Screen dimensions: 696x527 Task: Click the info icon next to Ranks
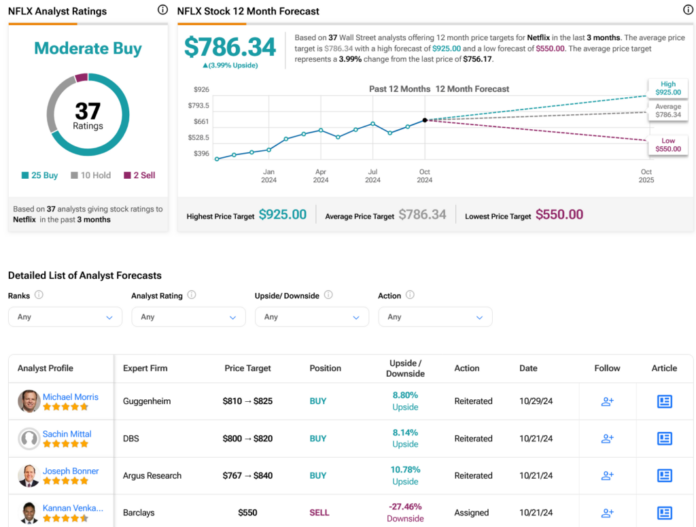[39, 296]
